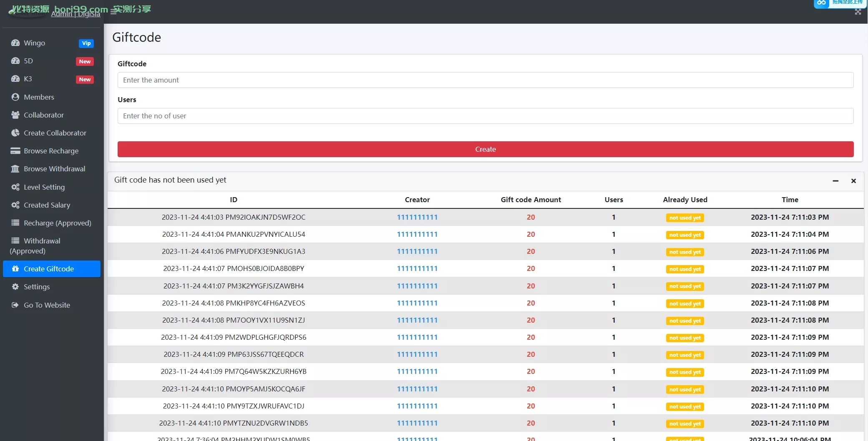
Task: Collapse the gift code table panel
Action: [x=835, y=181]
